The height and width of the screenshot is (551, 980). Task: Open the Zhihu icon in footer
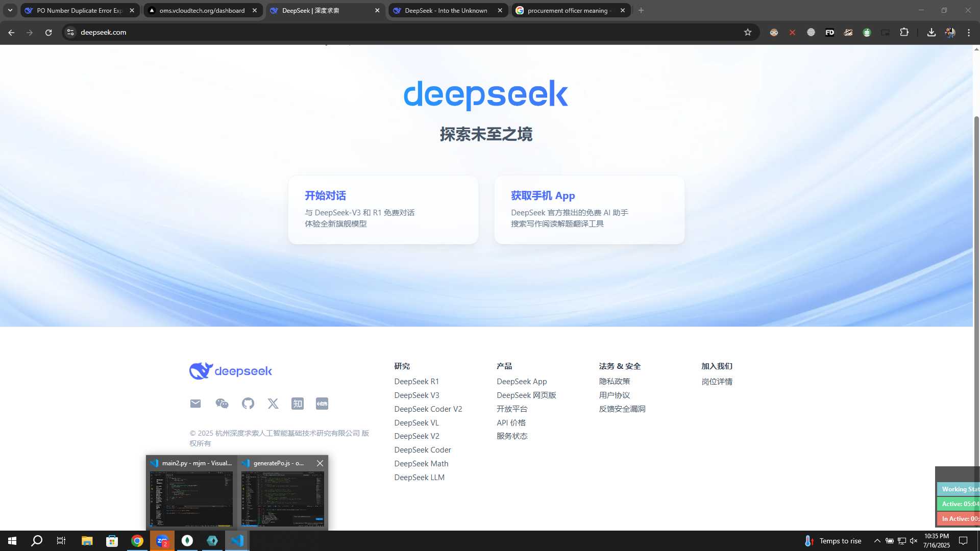(298, 404)
